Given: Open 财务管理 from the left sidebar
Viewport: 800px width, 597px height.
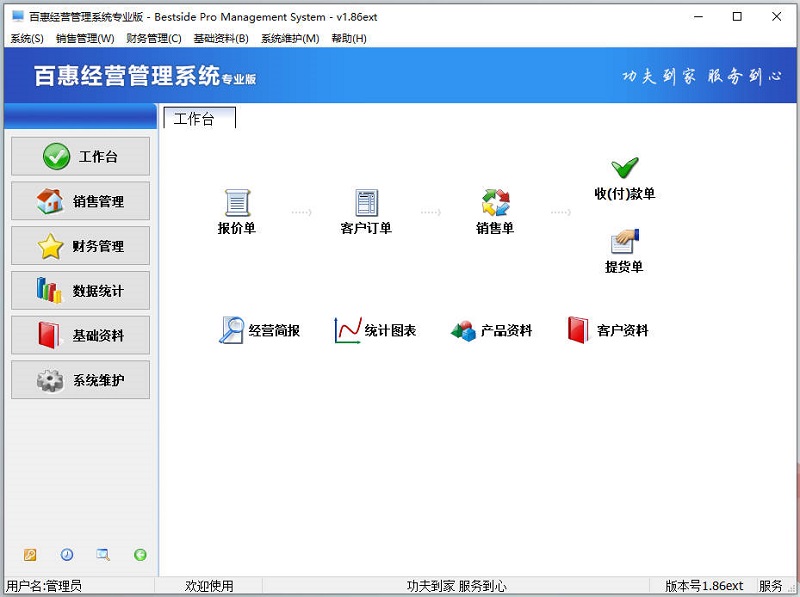Looking at the screenshot, I should pos(80,246).
